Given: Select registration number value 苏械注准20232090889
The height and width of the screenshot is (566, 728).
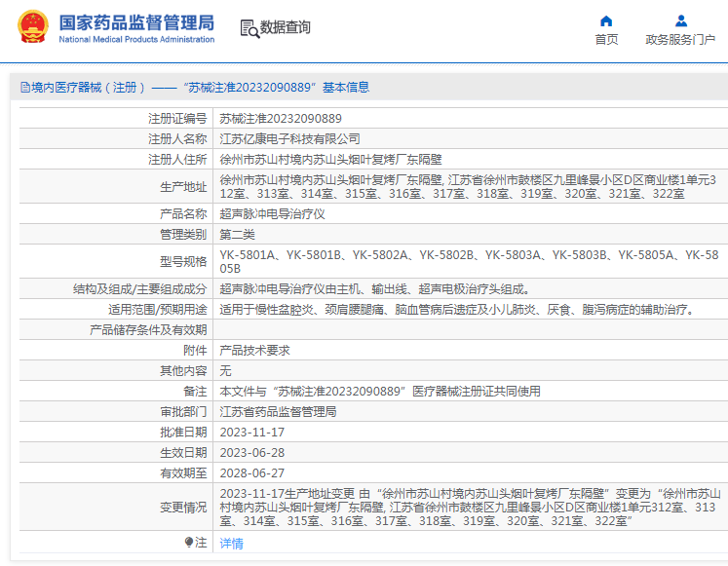Looking at the screenshot, I should point(281,119).
